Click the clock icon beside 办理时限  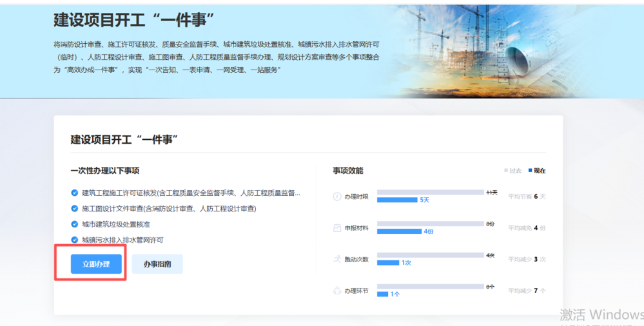[337, 197]
